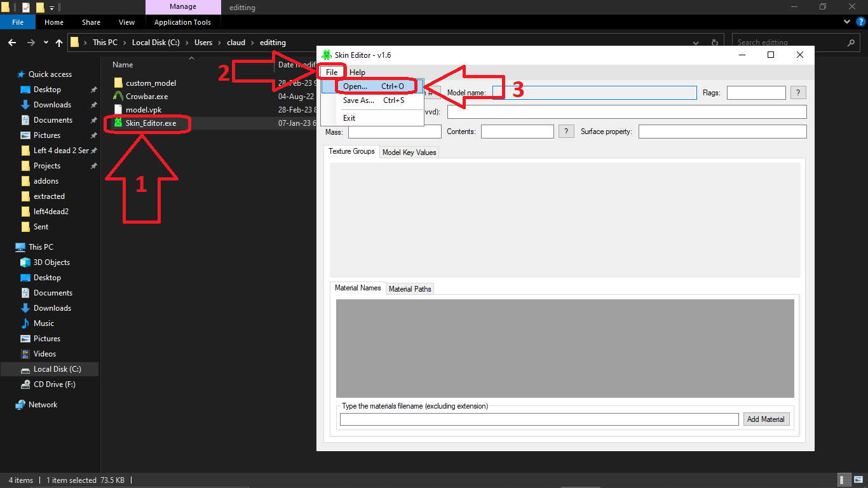Choose Open... from the File menu

click(372, 86)
